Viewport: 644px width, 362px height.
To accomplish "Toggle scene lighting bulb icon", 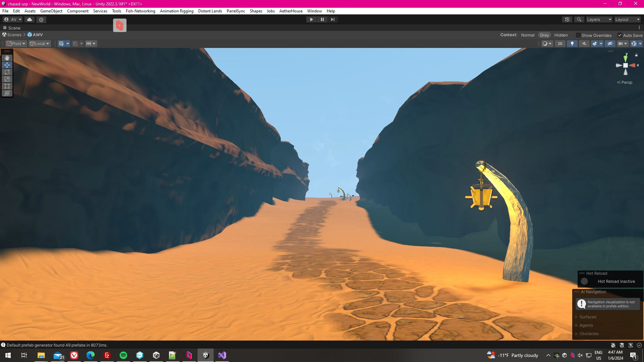I will (x=572, y=44).
